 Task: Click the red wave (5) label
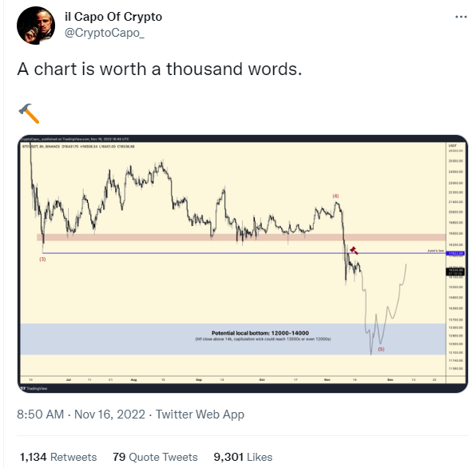click(381, 349)
